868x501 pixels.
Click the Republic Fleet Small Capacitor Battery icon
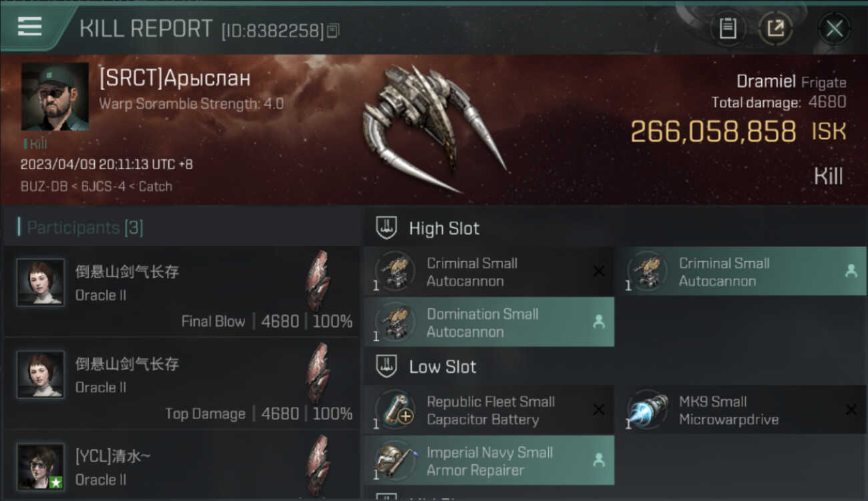point(395,409)
